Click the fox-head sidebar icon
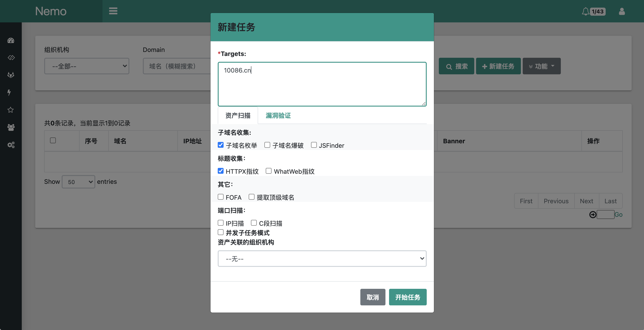Image resolution: width=644 pixels, height=330 pixels. (x=11, y=75)
